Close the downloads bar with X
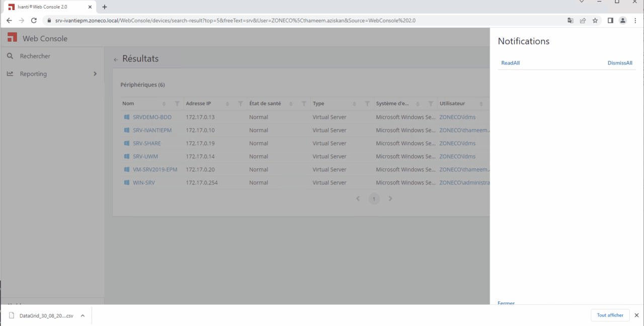This screenshot has width=644, height=326. pos(636,315)
